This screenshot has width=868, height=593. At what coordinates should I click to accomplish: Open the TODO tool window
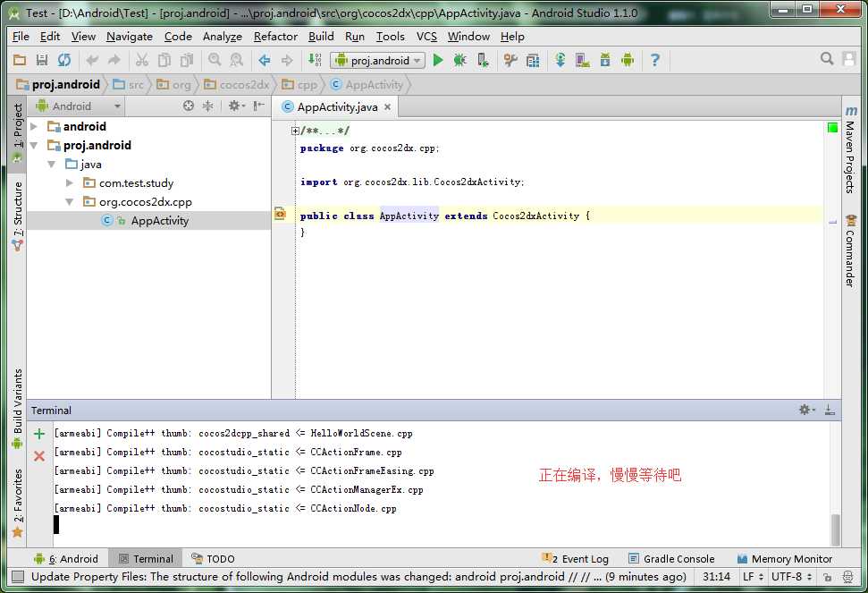[213, 559]
